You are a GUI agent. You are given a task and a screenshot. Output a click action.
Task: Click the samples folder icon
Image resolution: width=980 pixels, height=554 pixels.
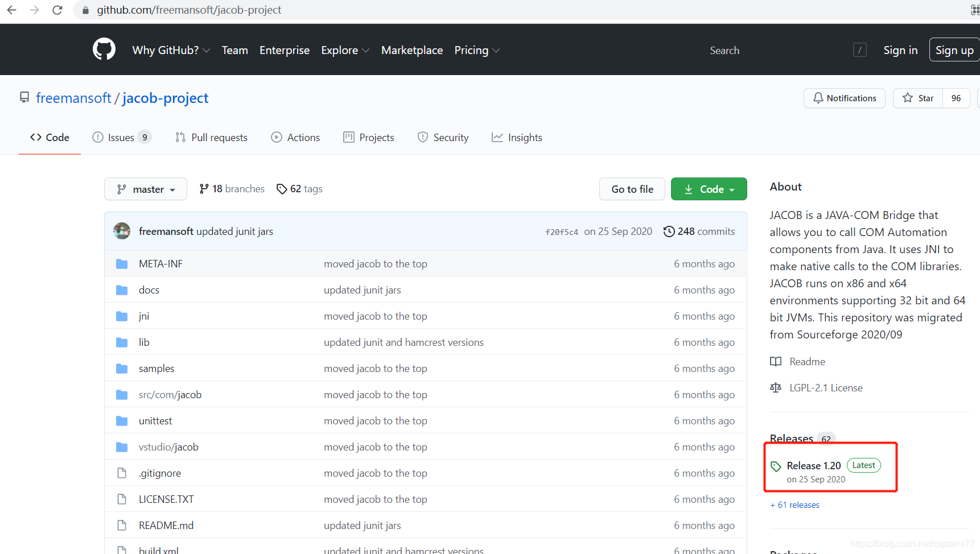(x=122, y=369)
